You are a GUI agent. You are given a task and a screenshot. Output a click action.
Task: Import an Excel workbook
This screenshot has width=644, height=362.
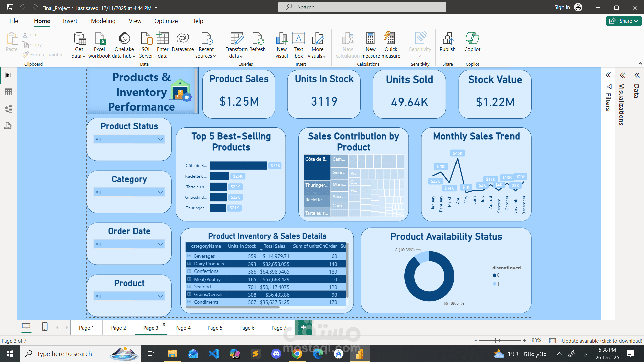click(x=99, y=45)
